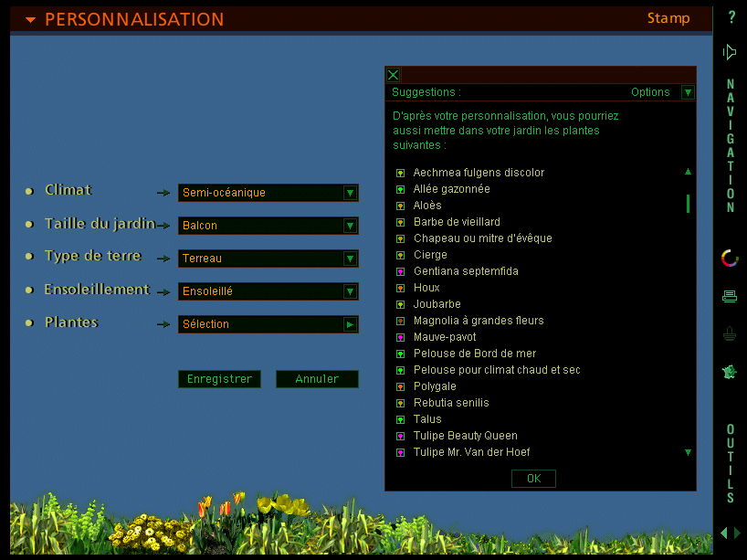Click the right navigation arrow at bottom right
Viewport: 747px width, 560px height.
pos(737,533)
